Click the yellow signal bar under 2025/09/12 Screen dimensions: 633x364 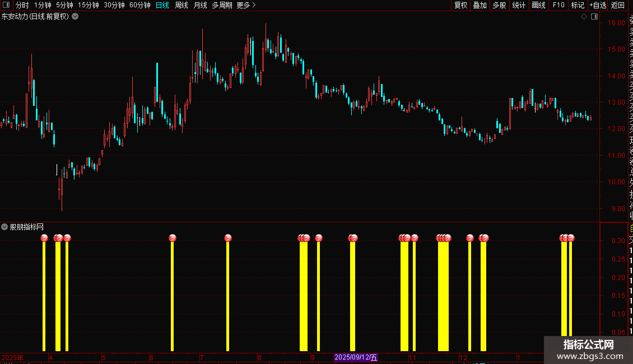click(352, 296)
